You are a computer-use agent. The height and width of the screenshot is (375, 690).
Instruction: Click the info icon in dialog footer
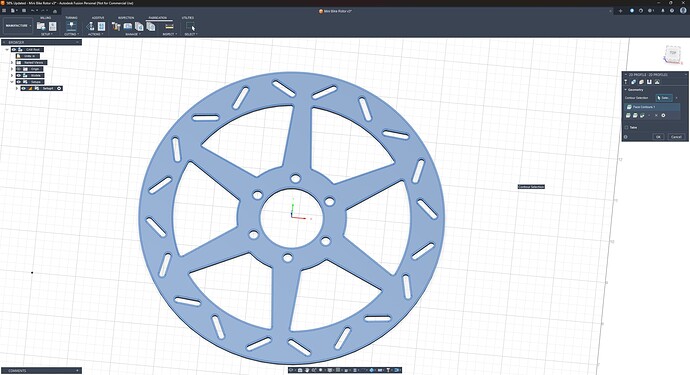pos(625,137)
